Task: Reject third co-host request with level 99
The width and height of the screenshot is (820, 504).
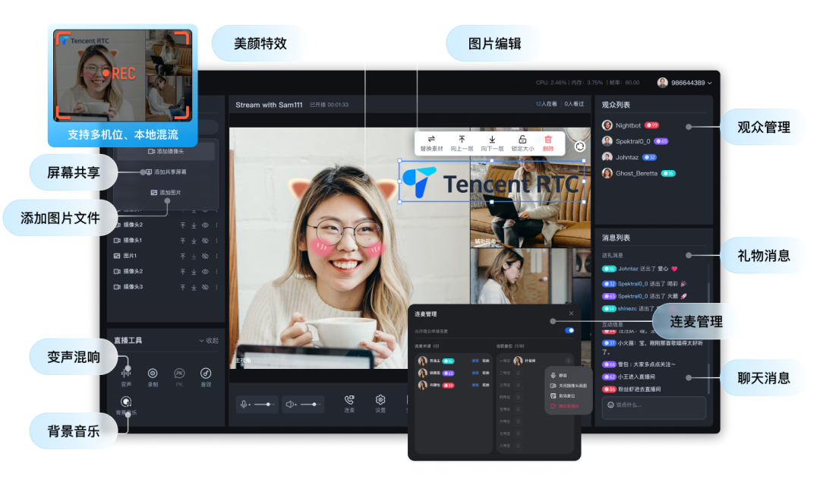Action: coord(486,386)
